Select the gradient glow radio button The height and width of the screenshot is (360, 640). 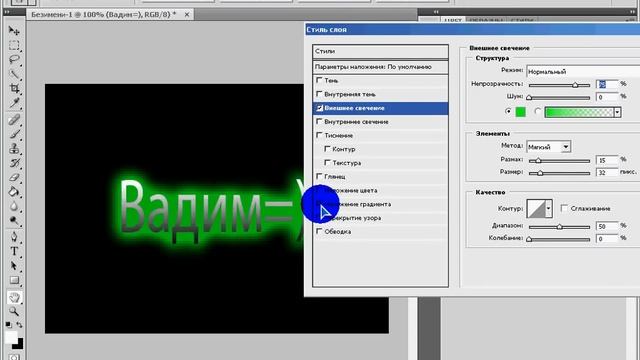(x=538, y=111)
